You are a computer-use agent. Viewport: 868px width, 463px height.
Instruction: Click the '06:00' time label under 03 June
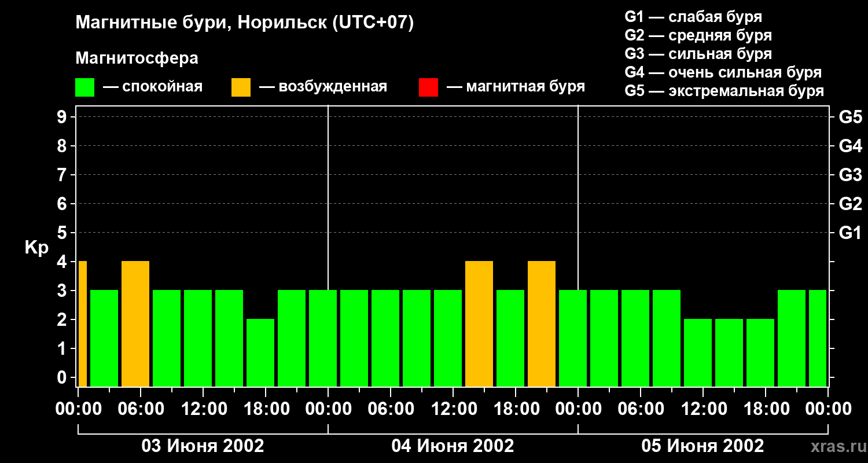141,409
